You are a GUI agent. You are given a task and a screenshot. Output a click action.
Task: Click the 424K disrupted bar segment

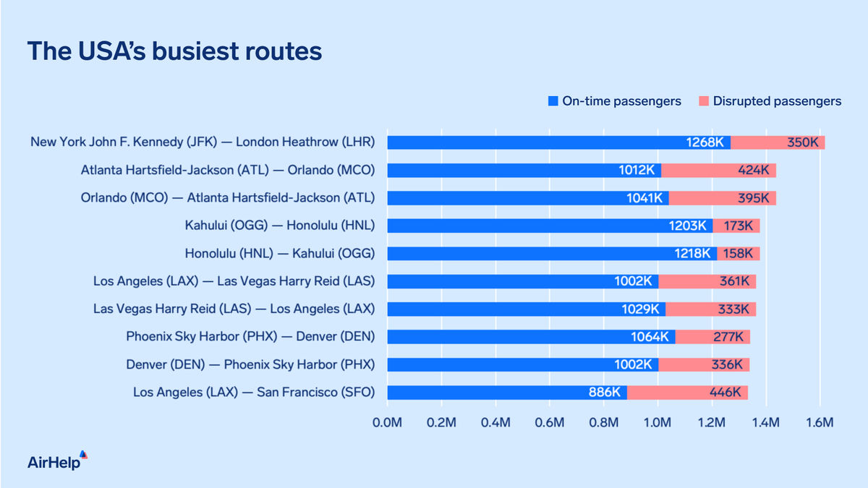(x=718, y=170)
